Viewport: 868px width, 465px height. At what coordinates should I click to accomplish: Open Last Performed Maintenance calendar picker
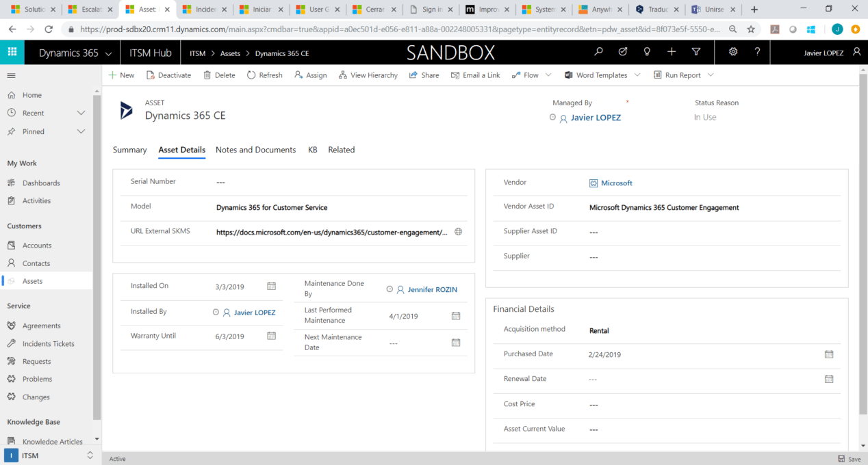pos(456,316)
